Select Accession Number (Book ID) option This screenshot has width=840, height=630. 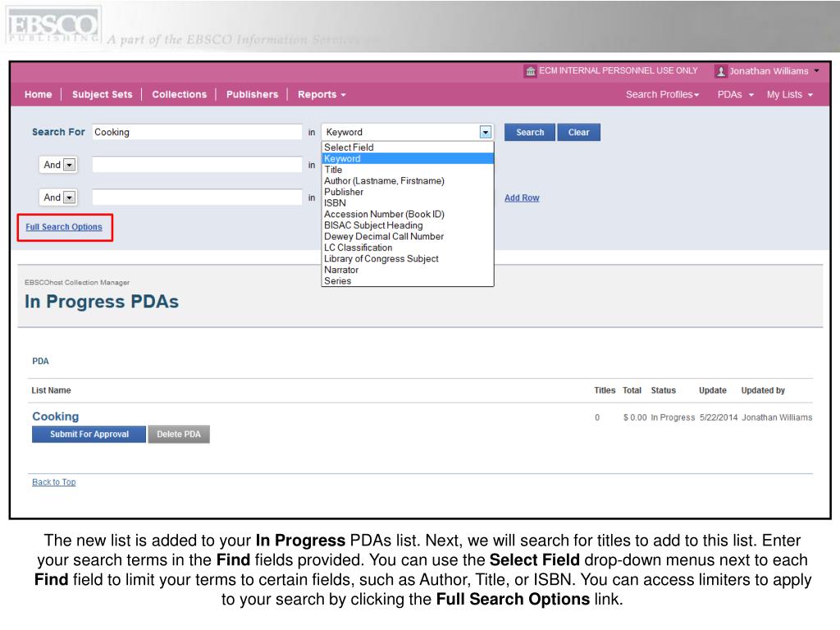407,214
